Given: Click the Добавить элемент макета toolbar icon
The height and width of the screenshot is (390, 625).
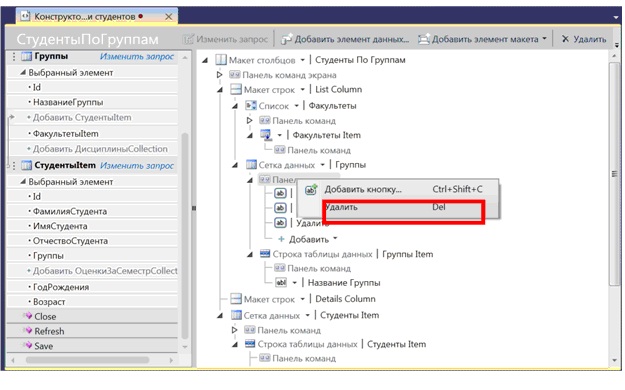Looking at the screenshot, I should (x=423, y=39).
